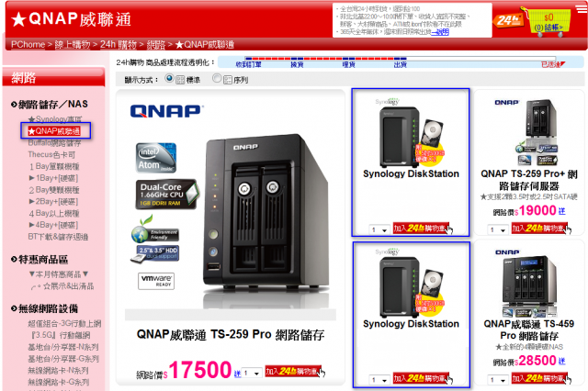Click the 2.5" & 3.5" HDD support badge
Viewport: 588px width, 391px height.
point(154,253)
